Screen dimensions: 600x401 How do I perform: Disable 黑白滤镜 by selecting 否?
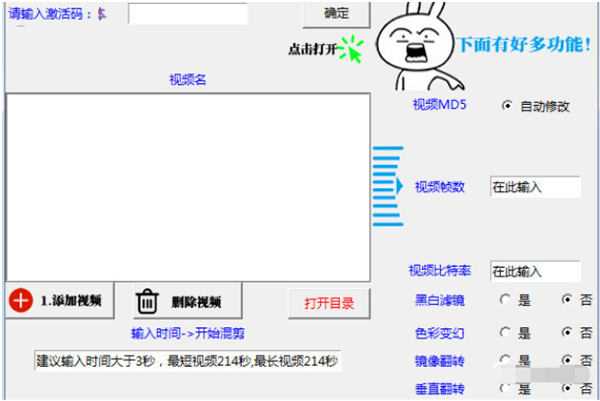click(567, 300)
